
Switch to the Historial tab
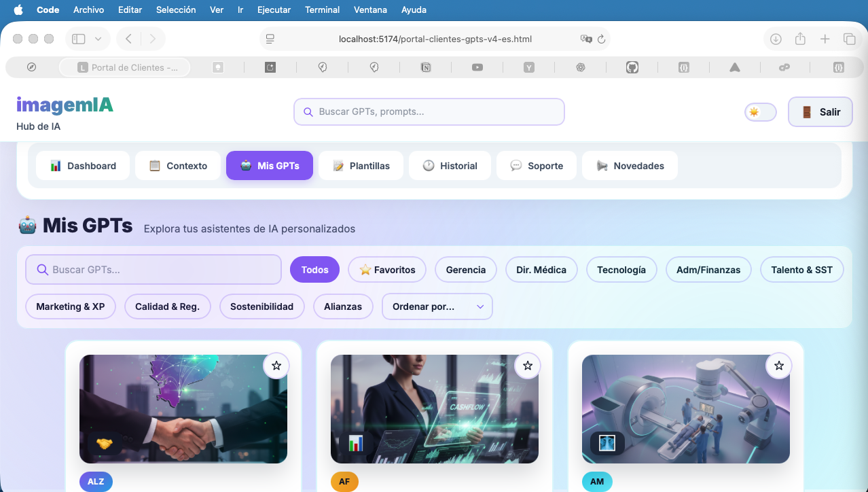pyautogui.click(x=450, y=165)
